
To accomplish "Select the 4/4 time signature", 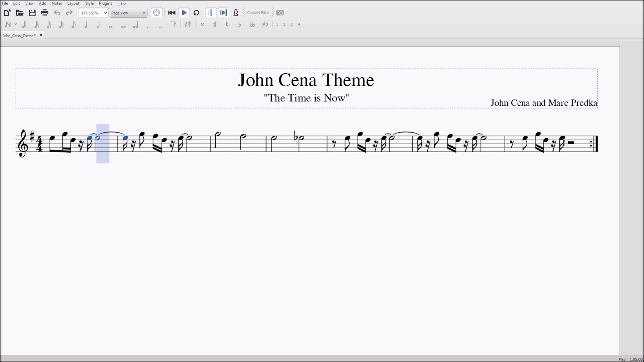I will pos(39,144).
